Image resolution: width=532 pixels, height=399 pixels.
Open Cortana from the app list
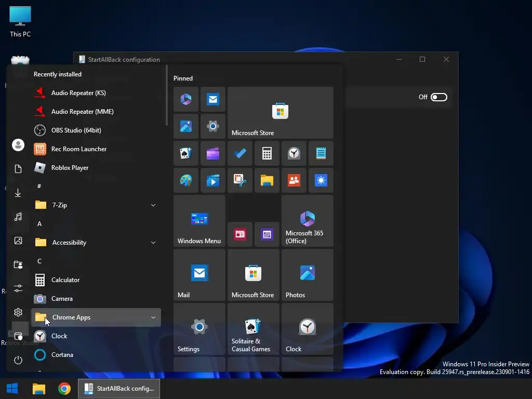96,354
